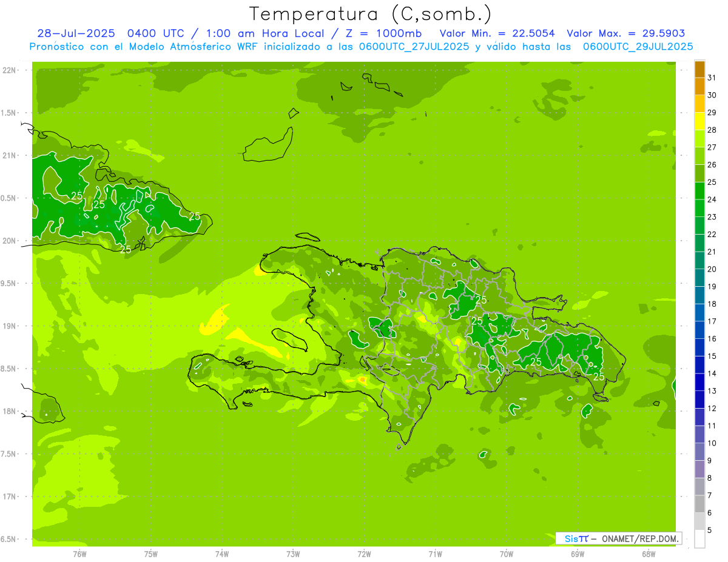Click the 'Valor Max. = 29.5903' readout
Viewport: 728px width, 562px height.
click(626, 33)
